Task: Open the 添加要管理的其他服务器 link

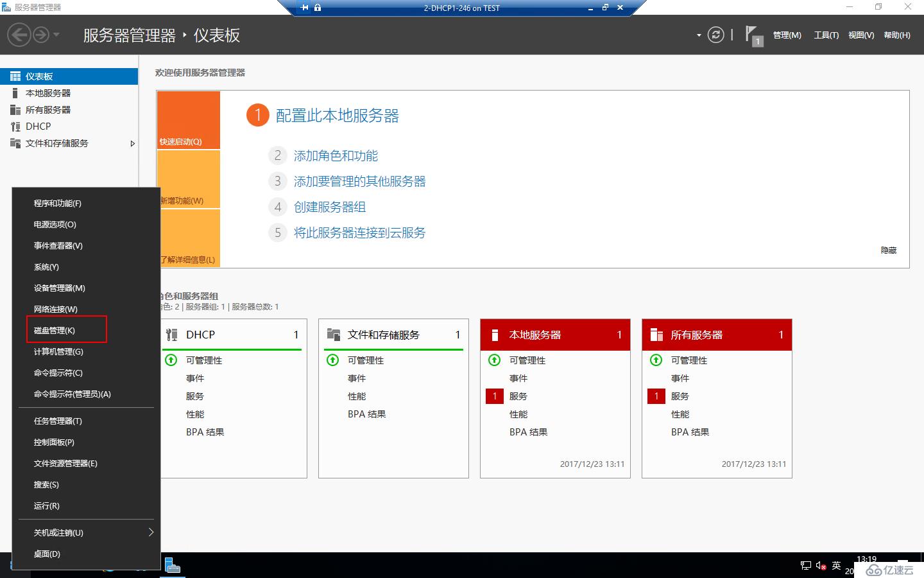Action: [359, 181]
